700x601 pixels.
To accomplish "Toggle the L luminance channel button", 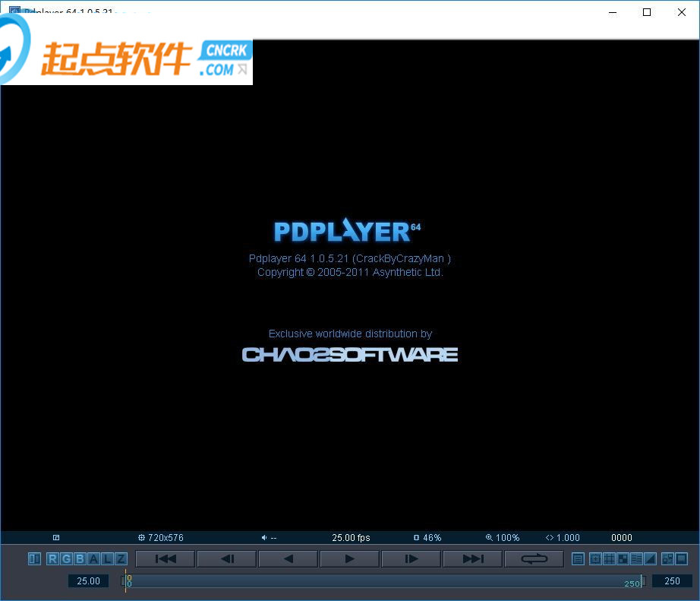I will coord(108,559).
